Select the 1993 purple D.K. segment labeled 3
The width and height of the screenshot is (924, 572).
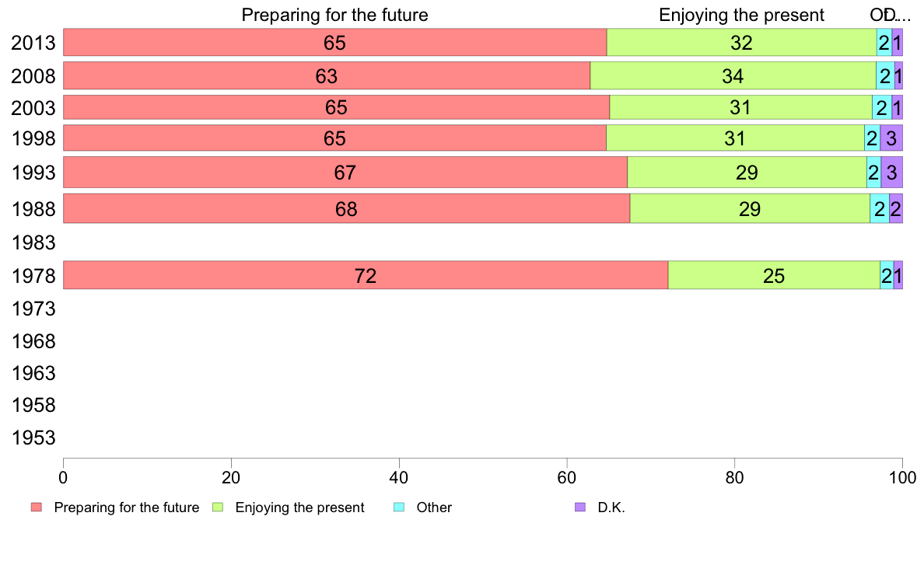point(891,172)
